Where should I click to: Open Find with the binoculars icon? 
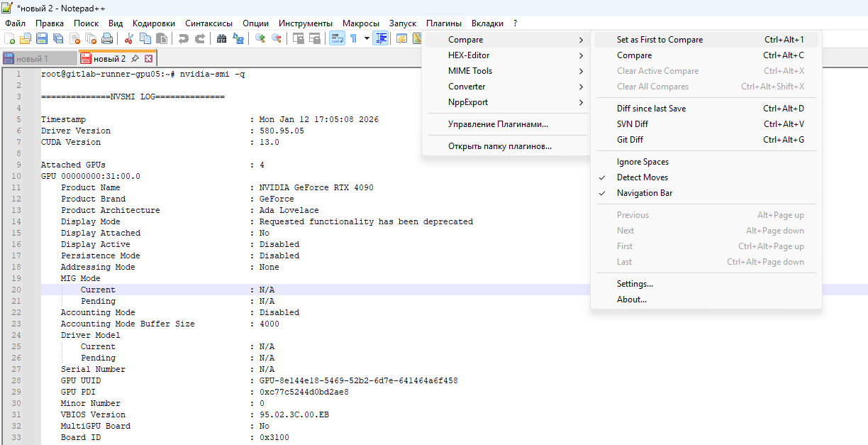221,38
